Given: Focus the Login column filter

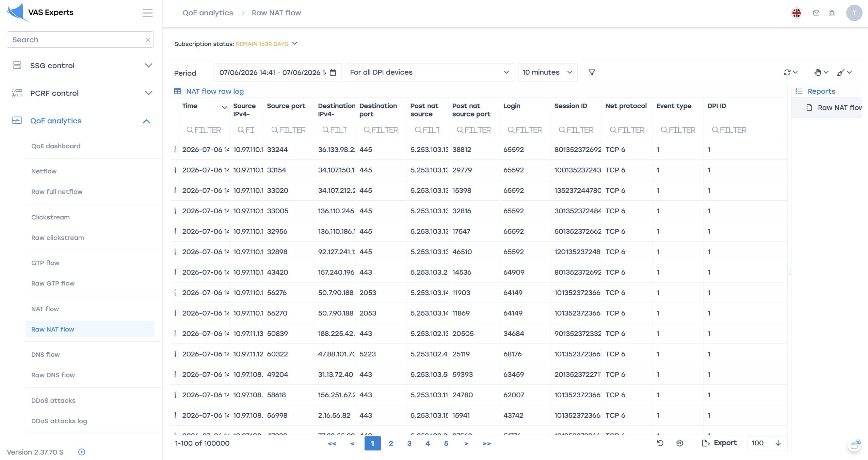Looking at the screenshot, I should point(525,130).
